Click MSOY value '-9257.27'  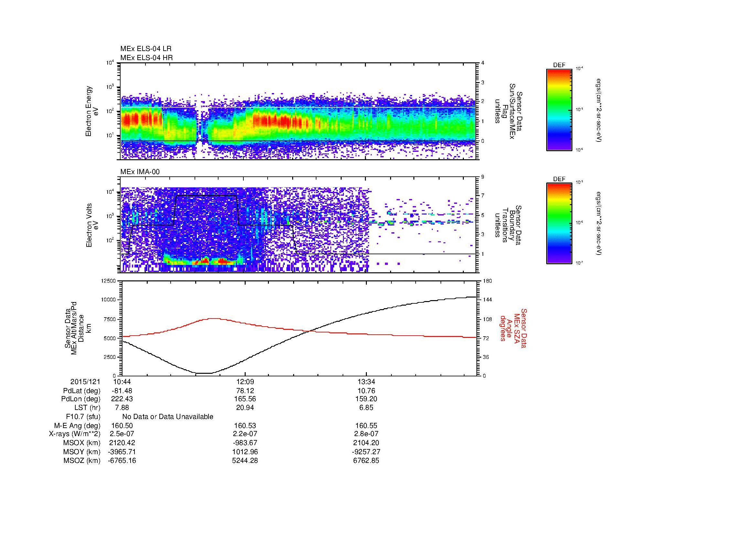click(366, 452)
